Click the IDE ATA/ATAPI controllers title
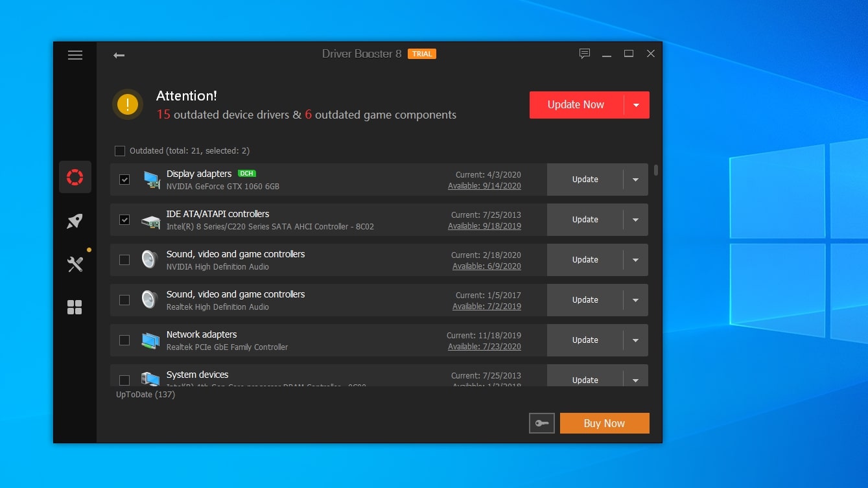The width and height of the screenshot is (868, 488). [218, 214]
